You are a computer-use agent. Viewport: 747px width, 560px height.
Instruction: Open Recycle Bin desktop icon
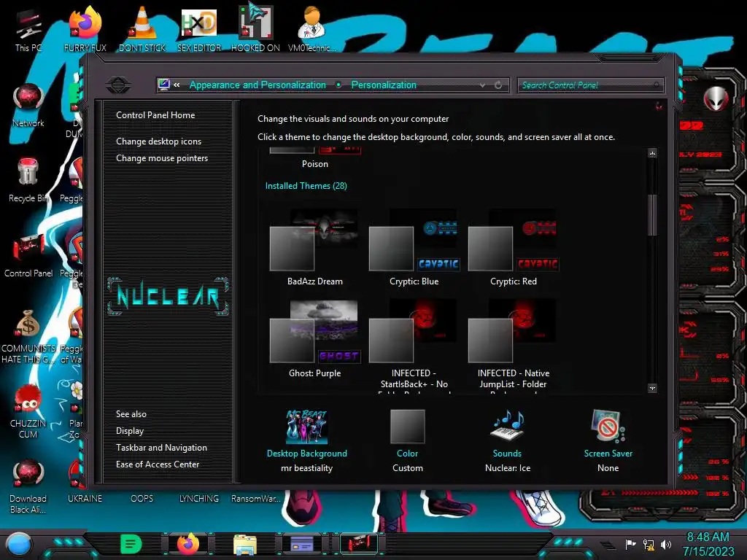[x=28, y=180]
